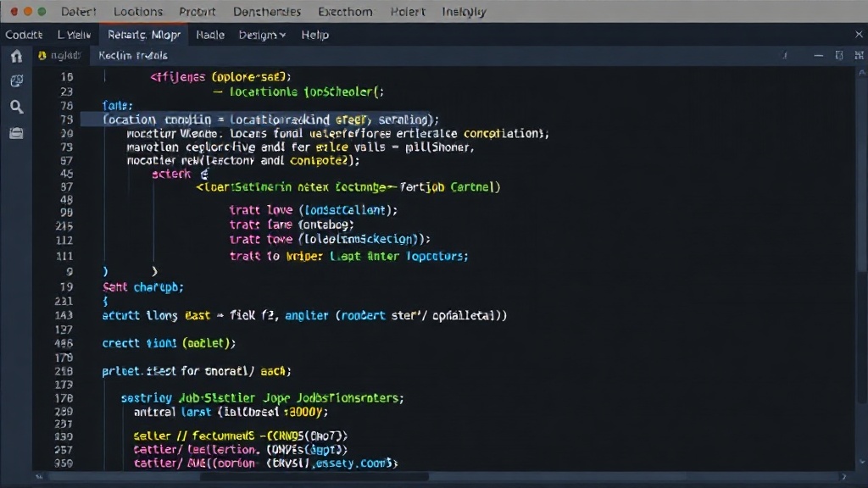
Task: Switch to the Radie tab
Action: [210, 35]
